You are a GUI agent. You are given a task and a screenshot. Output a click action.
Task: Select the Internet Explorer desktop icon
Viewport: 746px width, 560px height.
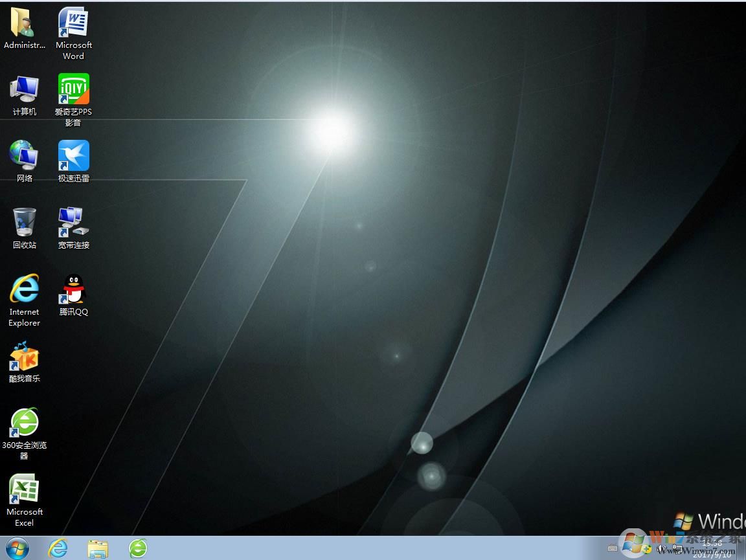click(24, 300)
